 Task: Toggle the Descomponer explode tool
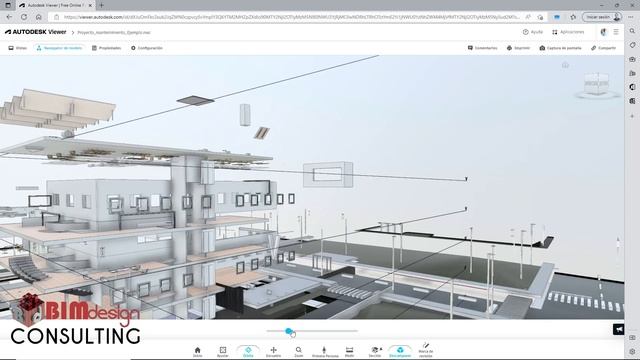click(400, 352)
